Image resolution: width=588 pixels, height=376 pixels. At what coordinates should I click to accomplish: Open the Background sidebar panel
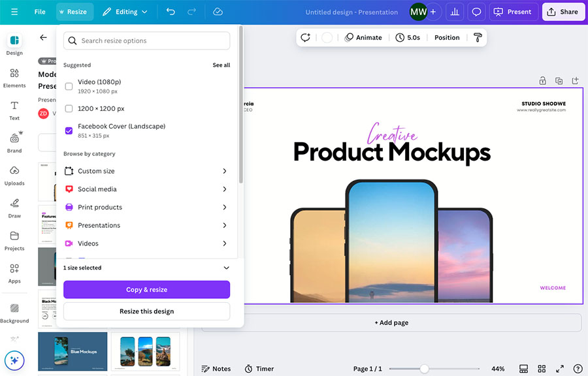(x=14, y=313)
